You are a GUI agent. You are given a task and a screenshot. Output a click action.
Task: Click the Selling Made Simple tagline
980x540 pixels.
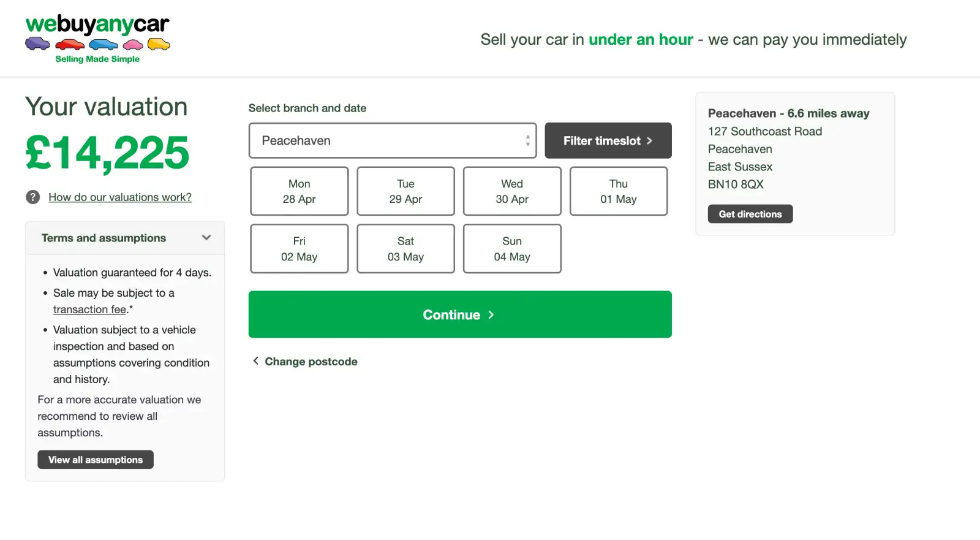pos(97,59)
